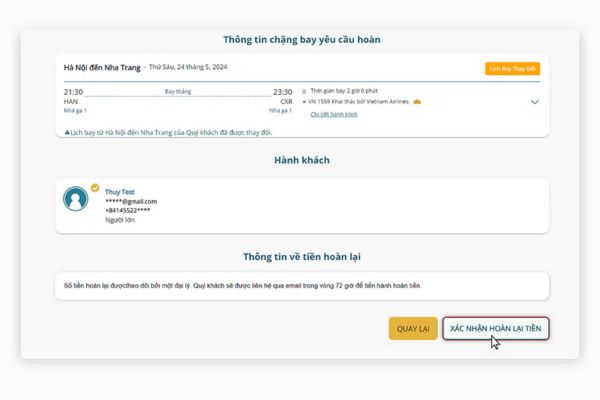Click the 72-hour refund notice text
This screenshot has height=400, width=600.
tap(243, 286)
